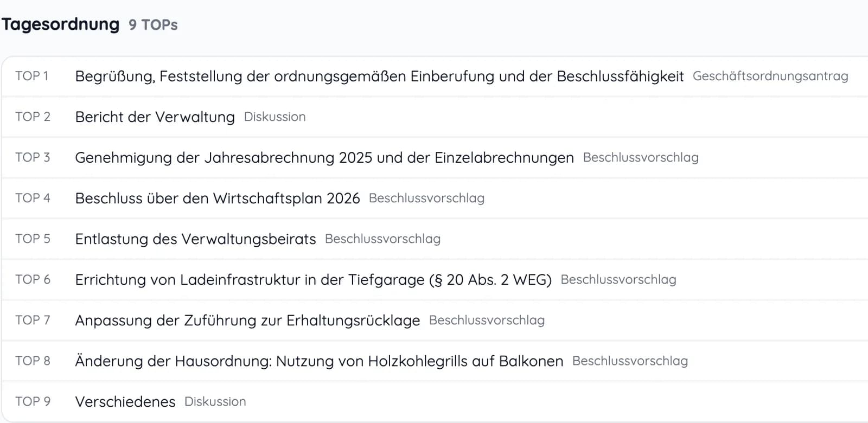The width and height of the screenshot is (868, 423).
Task: Click 'Diskussion' label beside Bericht der Verwaltung
Action: (275, 117)
